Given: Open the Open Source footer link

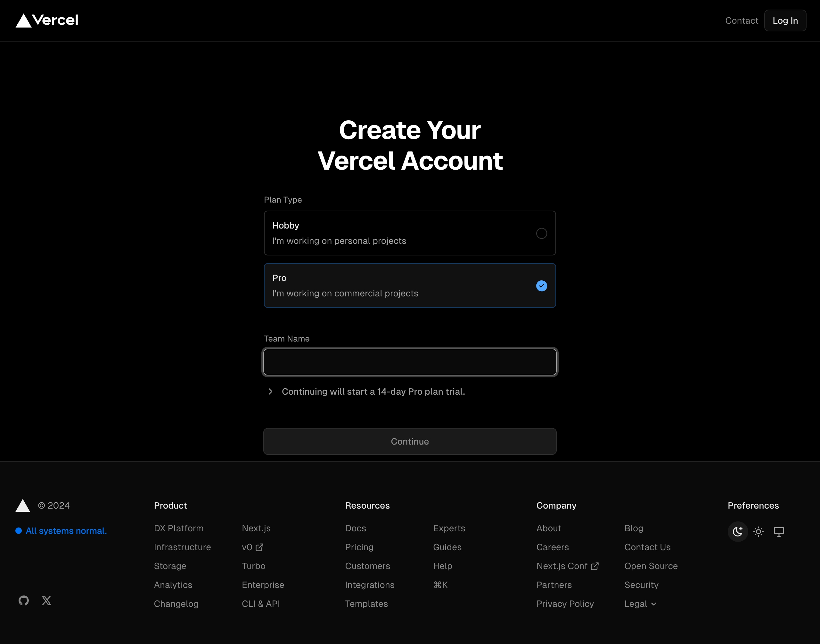Looking at the screenshot, I should tap(651, 566).
